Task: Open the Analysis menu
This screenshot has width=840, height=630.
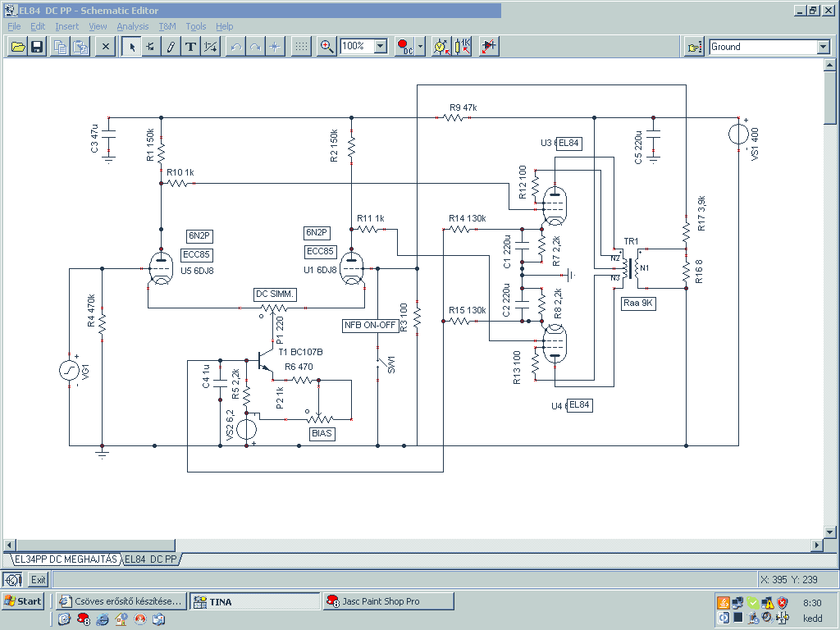Action: [133, 26]
